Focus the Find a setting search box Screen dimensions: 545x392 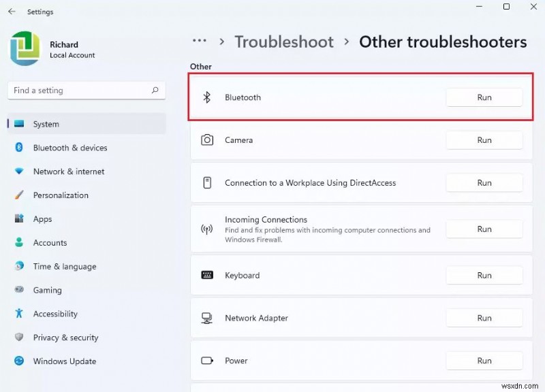click(78, 91)
